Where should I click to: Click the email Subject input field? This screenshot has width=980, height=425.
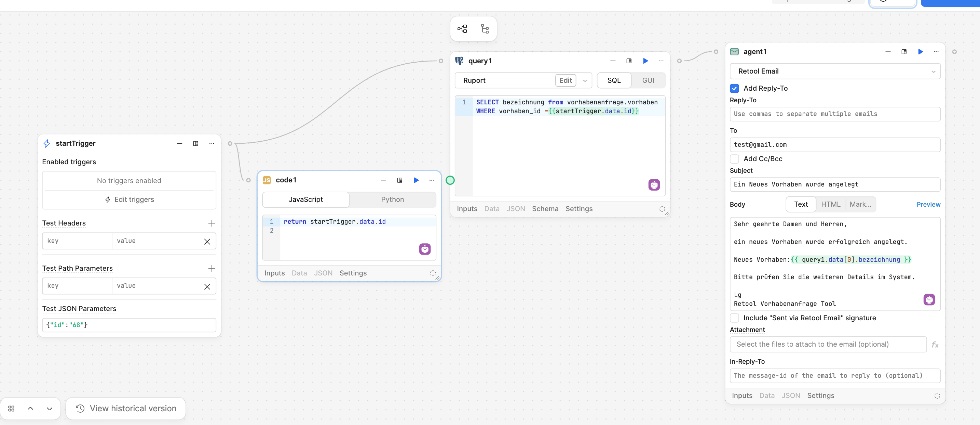[835, 184]
